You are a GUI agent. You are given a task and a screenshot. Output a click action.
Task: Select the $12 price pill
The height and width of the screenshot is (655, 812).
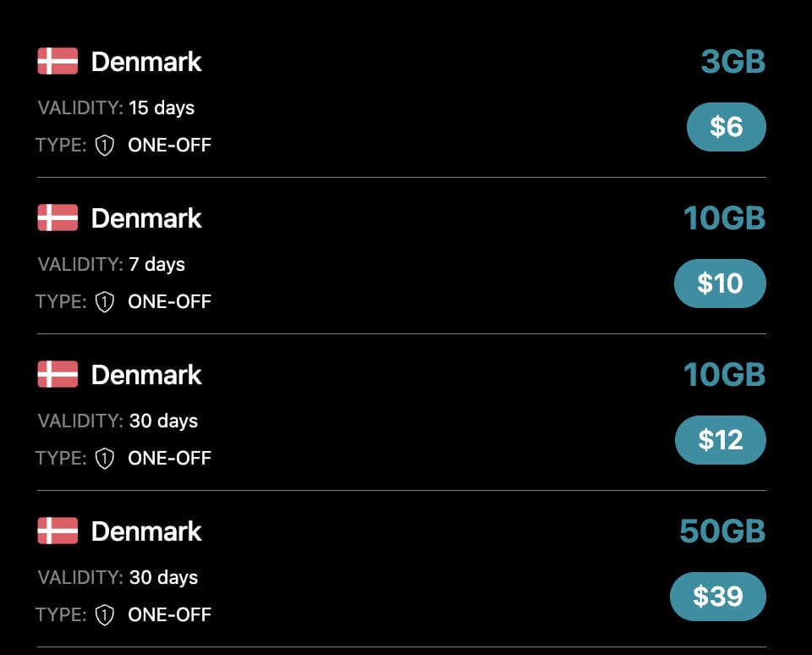point(720,440)
